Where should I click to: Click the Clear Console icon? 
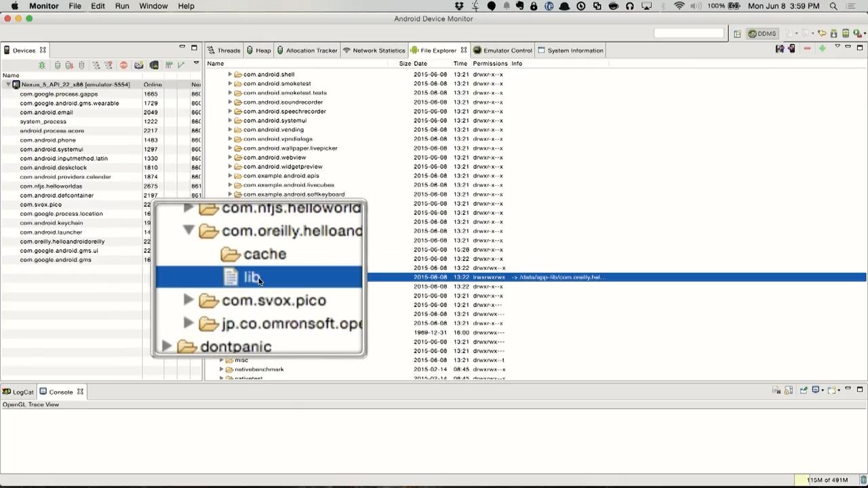tap(776, 390)
